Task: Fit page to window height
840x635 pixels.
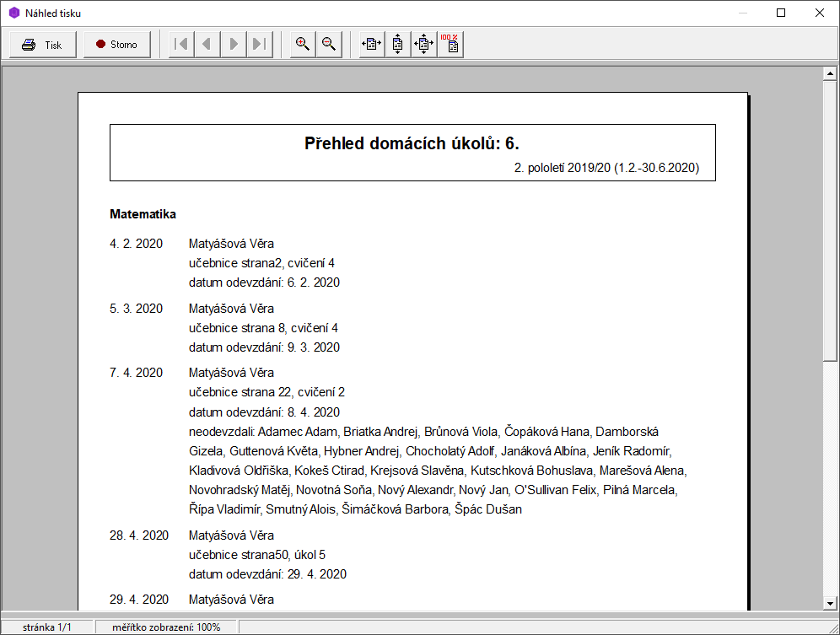Action: [398, 45]
